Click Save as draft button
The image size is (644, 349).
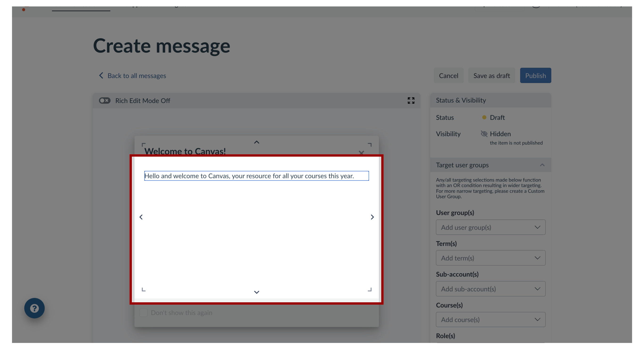tap(491, 76)
